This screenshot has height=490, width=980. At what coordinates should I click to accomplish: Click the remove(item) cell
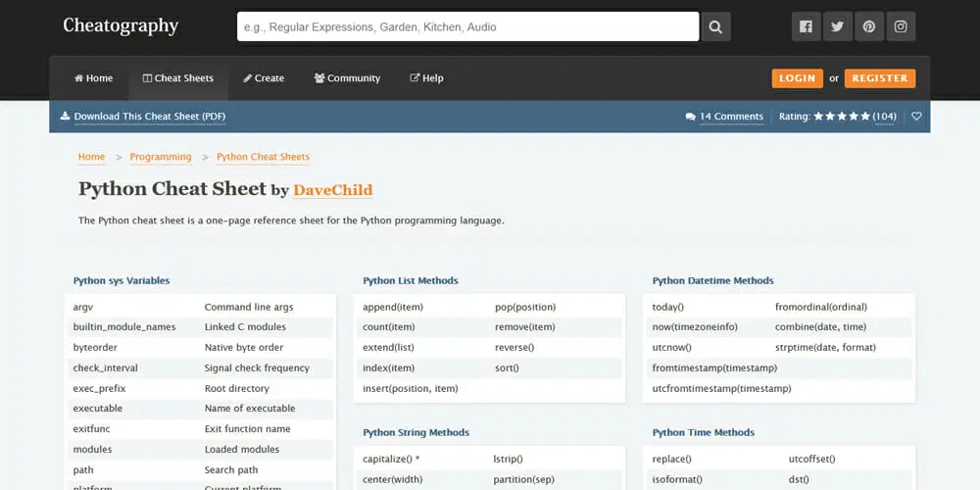pos(525,327)
